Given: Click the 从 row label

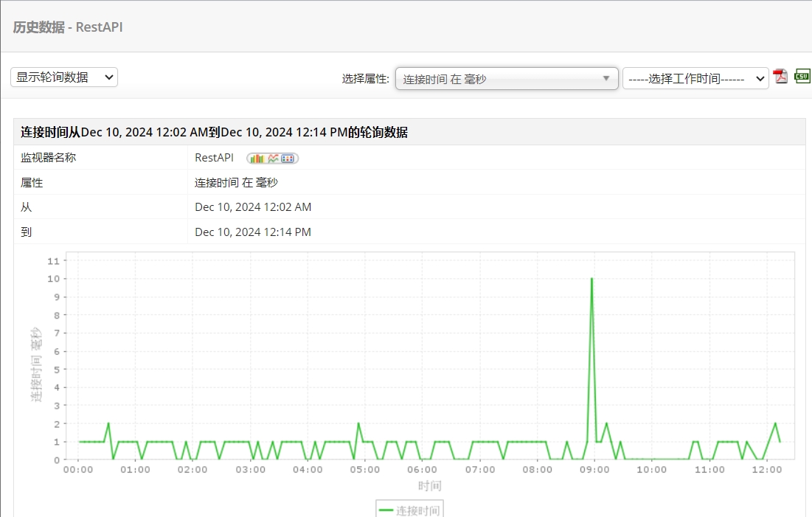Looking at the screenshot, I should pyautogui.click(x=26, y=207).
